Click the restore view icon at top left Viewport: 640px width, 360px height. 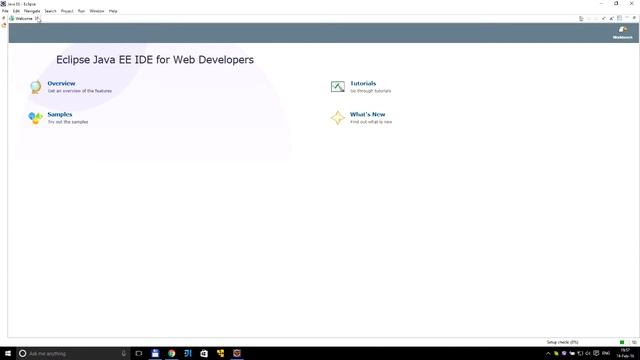(4, 18)
